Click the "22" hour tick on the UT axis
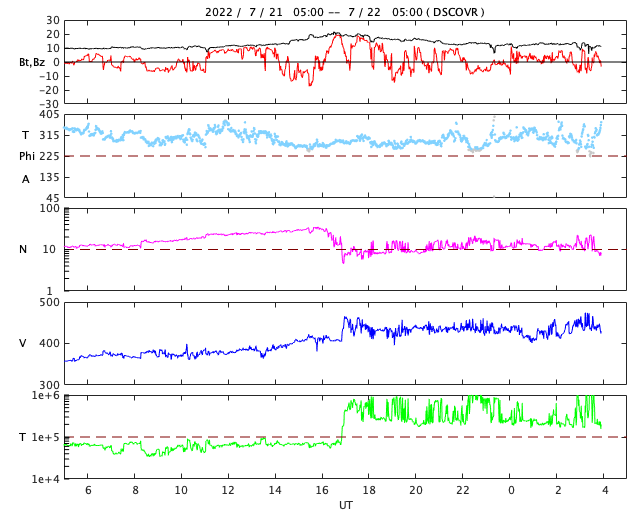Screen dimensions: 640x512 463,490
